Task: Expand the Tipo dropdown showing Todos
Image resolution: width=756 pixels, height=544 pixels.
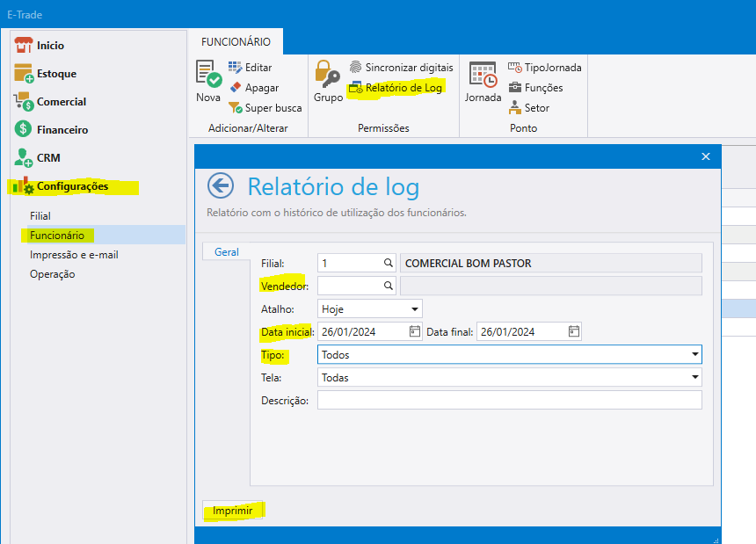Action: [x=694, y=355]
